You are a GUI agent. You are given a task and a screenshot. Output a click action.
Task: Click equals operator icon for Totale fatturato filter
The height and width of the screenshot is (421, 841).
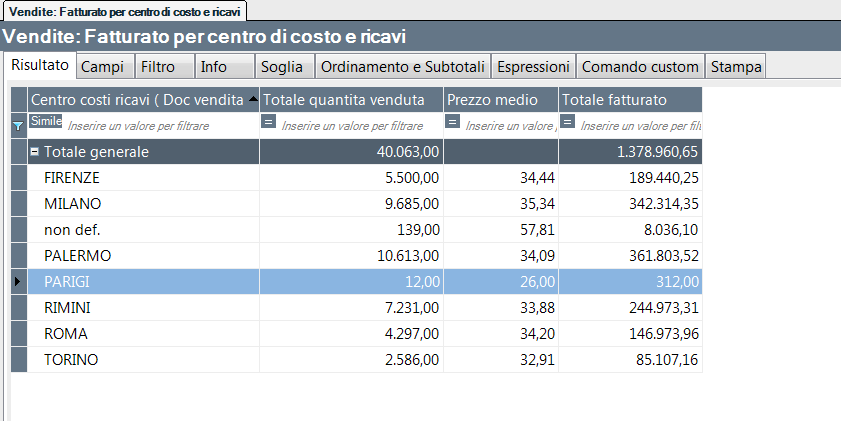(x=567, y=121)
